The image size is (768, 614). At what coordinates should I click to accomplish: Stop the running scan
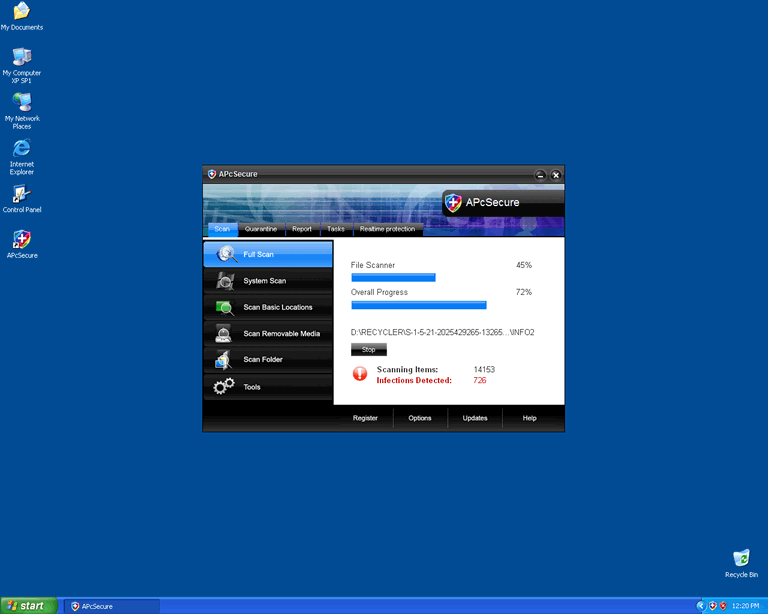[368, 350]
